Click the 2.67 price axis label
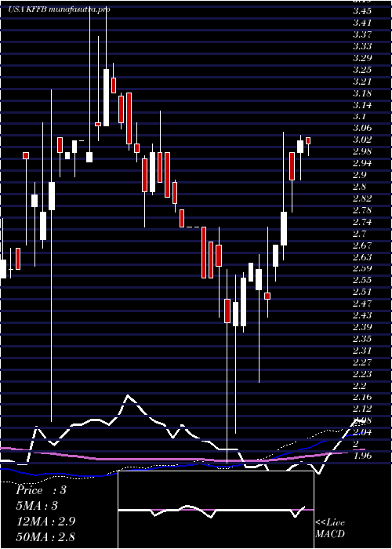Screen dimensions: 392x549 point(362,245)
